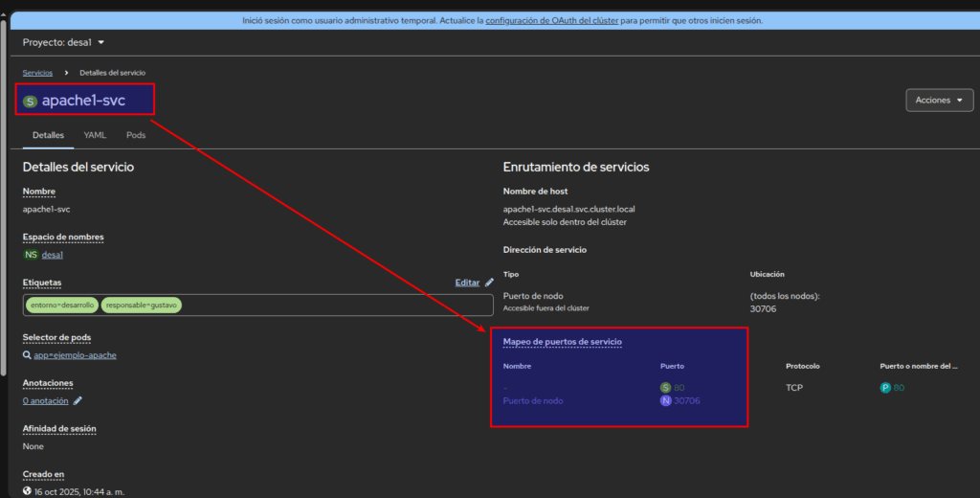Open the Proyecto: desa1 dropdown
Viewport: 980px width, 498px height.
64,42
